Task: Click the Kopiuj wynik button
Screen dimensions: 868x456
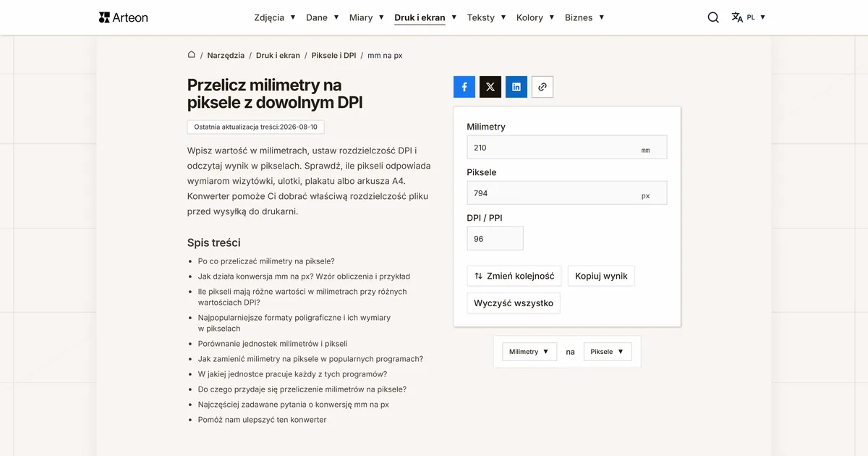Action: (601, 276)
